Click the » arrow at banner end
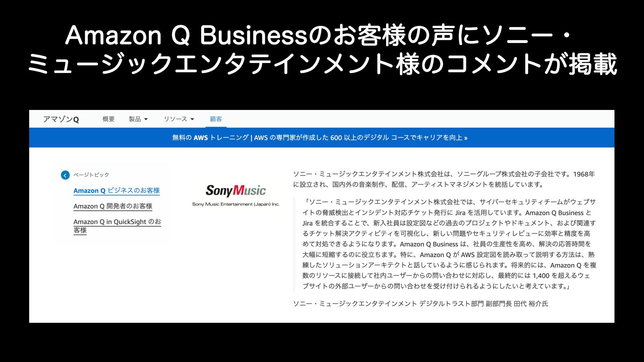 click(x=466, y=138)
